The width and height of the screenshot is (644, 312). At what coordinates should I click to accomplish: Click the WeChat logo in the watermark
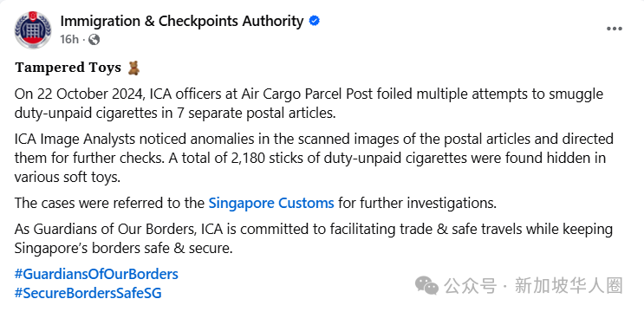click(426, 285)
